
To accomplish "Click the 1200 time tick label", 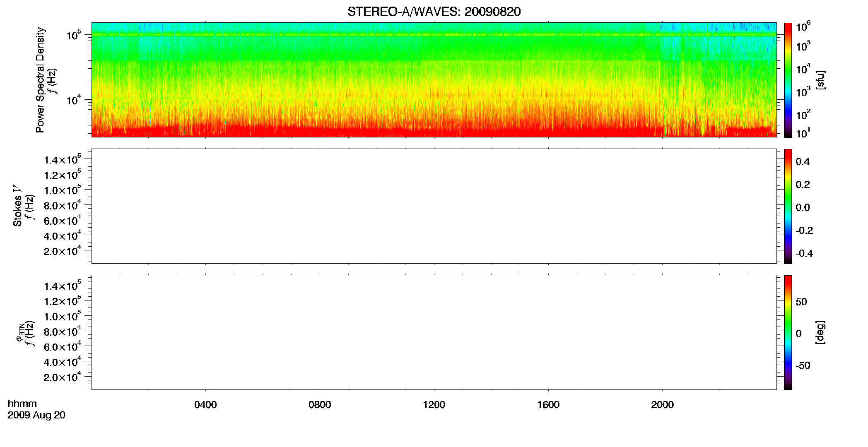I will point(434,405).
